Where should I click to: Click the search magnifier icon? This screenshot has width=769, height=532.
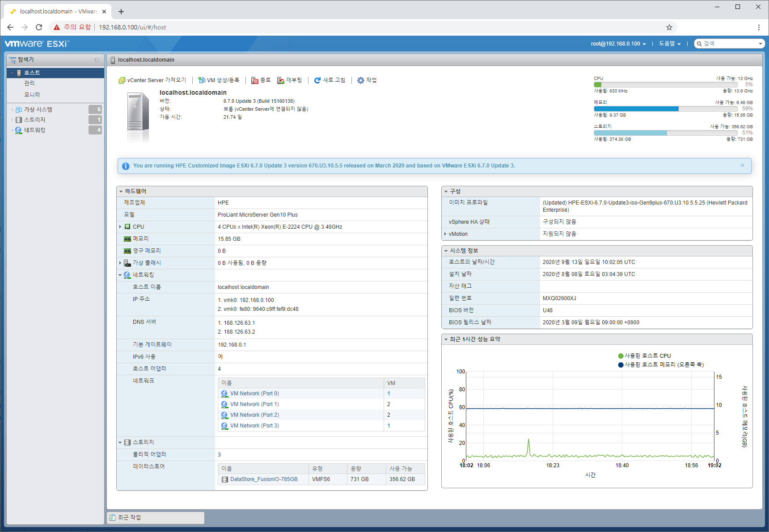pyautogui.click(x=699, y=44)
